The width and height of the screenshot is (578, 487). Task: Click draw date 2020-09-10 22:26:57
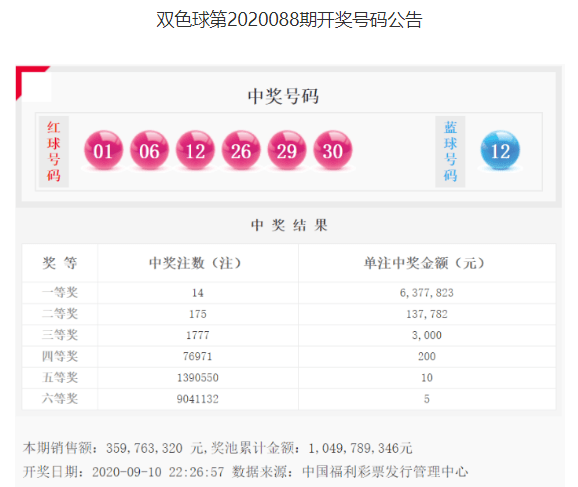[158, 472]
